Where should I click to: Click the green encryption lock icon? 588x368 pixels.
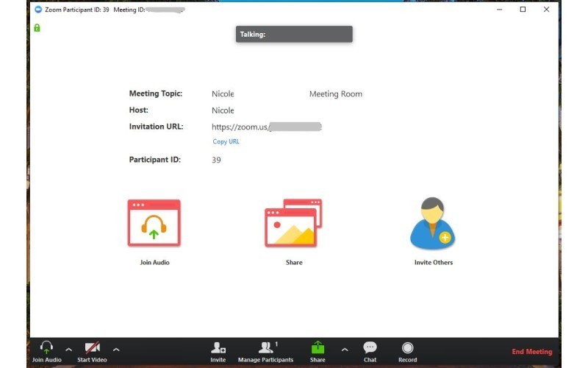coord(37,28)
